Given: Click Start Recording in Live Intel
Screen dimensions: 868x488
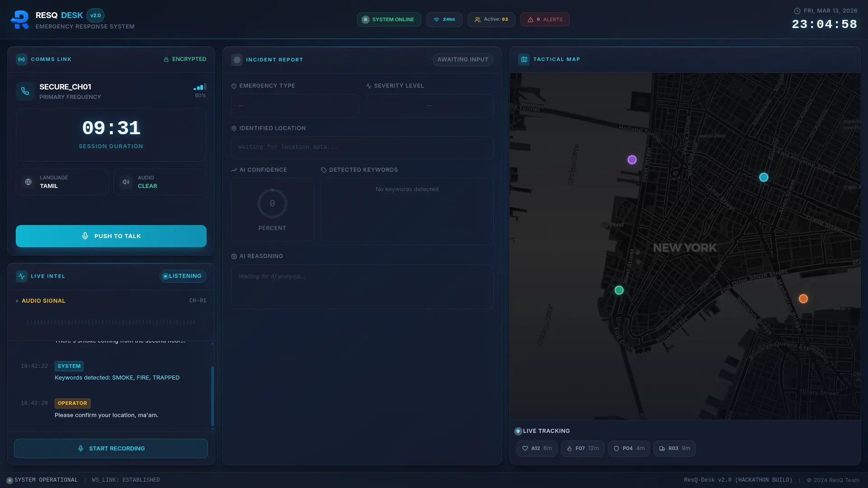Looking at the screenshot, I should [111, 448].
